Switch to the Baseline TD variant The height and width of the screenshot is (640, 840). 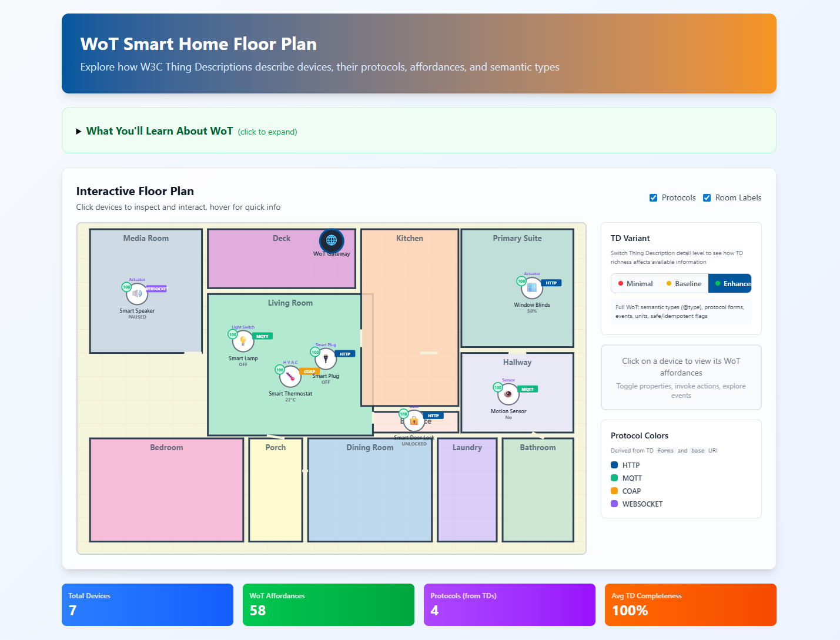click(684, 284)
